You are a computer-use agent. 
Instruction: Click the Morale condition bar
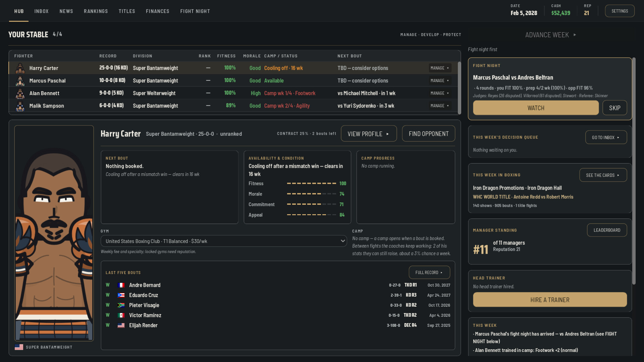[x=312, y=194]
